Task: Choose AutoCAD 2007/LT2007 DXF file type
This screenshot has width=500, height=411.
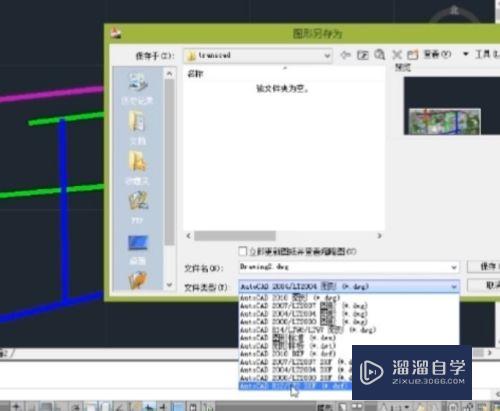Action: click(296, 362)
